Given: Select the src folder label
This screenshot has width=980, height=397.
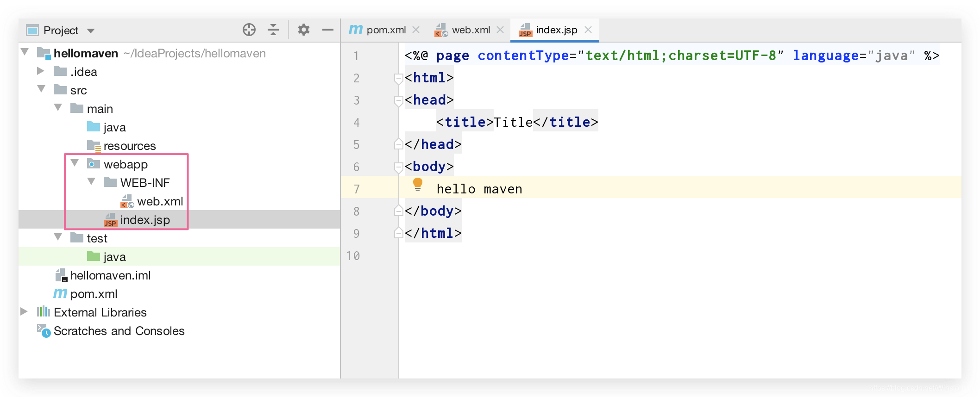Looking at the screenshot, I should click(x=79, y=90).
